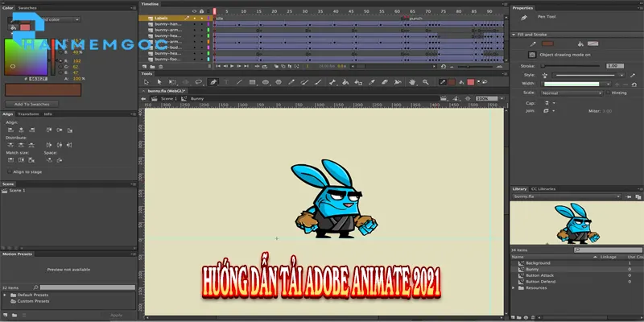Toggle lock all layers padlock icon

201,11
